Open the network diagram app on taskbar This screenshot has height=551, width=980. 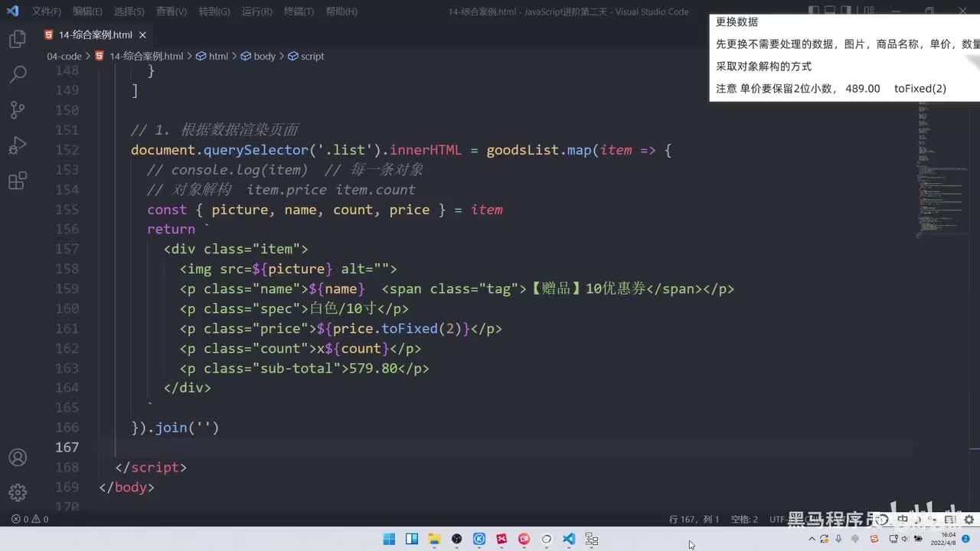click(x=592, y=539)
